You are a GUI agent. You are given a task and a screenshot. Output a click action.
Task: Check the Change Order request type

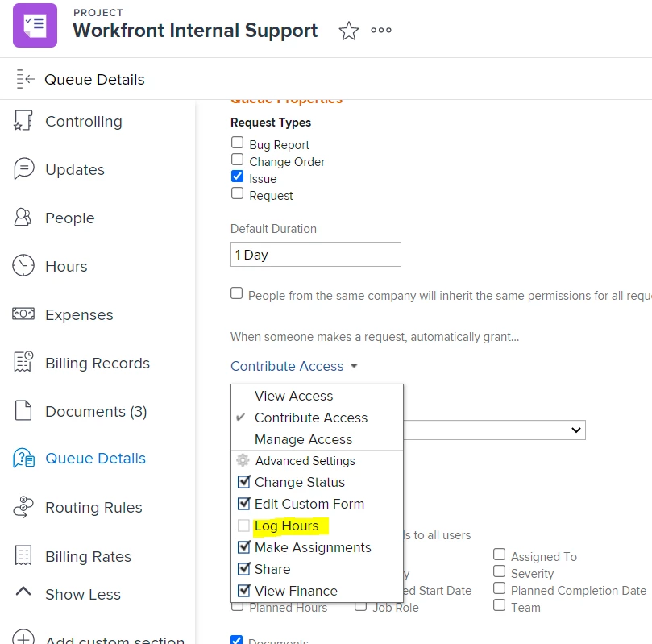238,160
